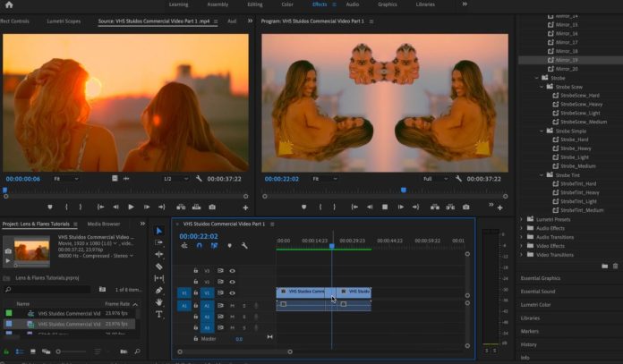Select the Type tool

pyautogui.click(x=159, y=314)
